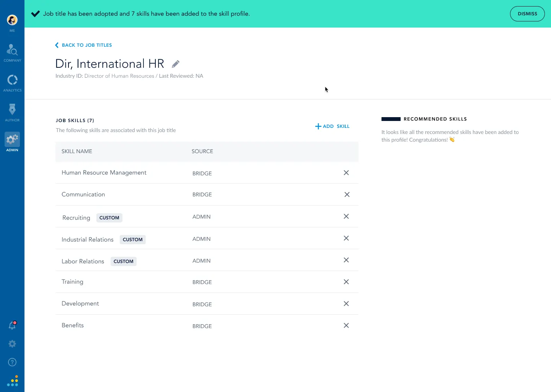Edit the job title with pencil icon
551x392 pixels.
point(176,64)
